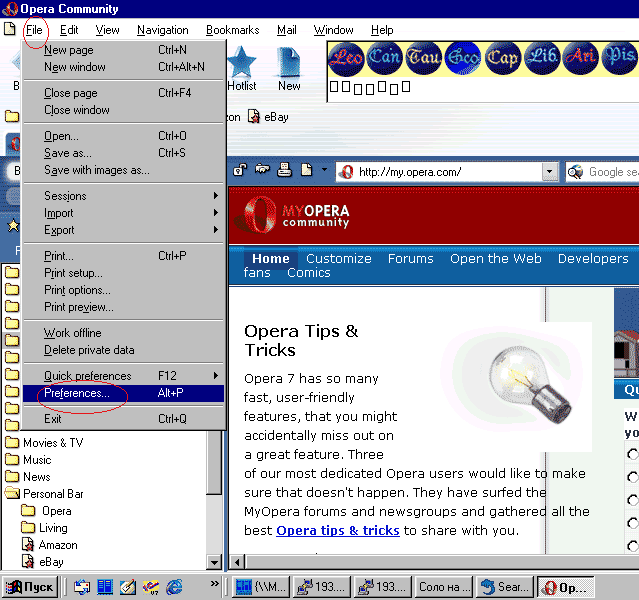Click into the Google search field
Screen dimensions: 639x600
613,172
